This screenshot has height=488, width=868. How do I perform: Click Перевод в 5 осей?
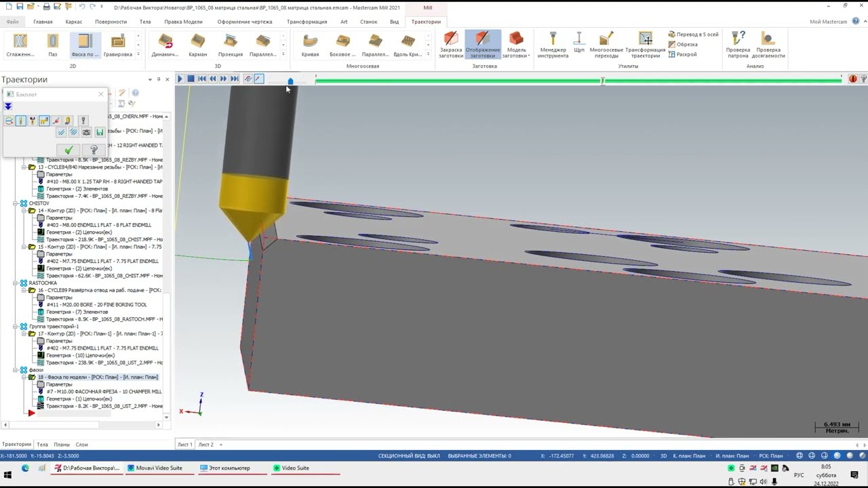coord(693,35)
